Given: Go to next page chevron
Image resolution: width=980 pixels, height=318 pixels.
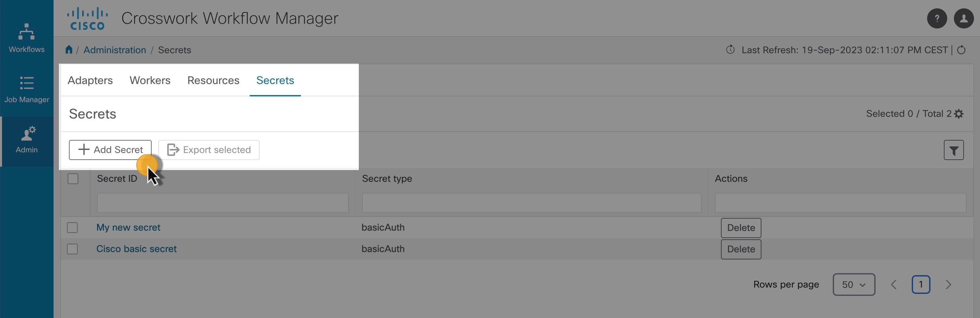Looking at the screenshot, I should [x=948, y=285].
